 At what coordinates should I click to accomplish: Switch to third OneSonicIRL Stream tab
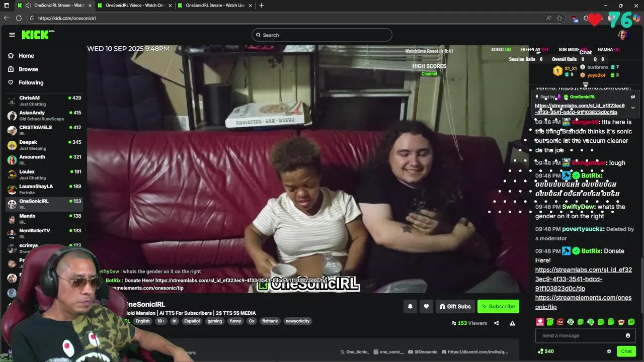pyautogui.click(x=215, y=6)
